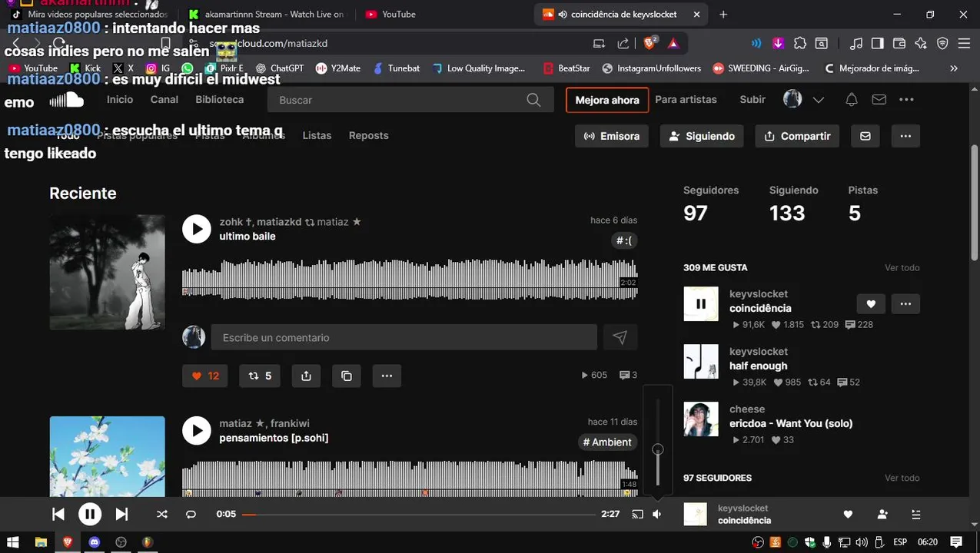The image size is (980, 553).
Task: Go to Inicio in SoundCloud navigation
Action: 120,99
